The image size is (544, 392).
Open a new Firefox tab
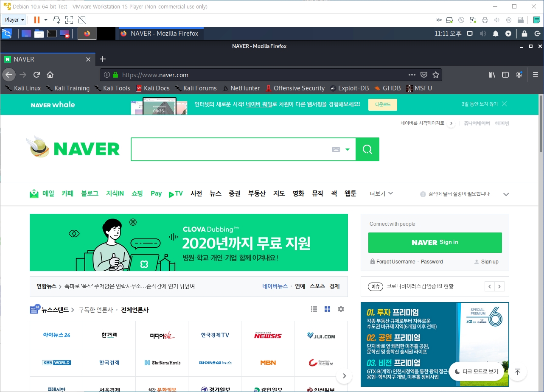point(102,59)
